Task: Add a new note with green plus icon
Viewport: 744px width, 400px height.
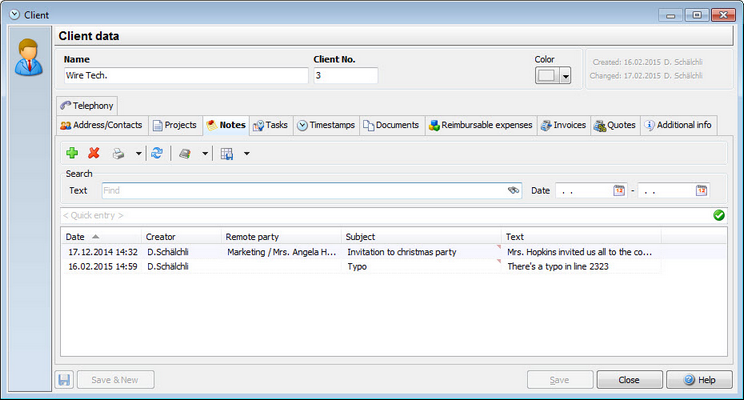Action: 72,153
